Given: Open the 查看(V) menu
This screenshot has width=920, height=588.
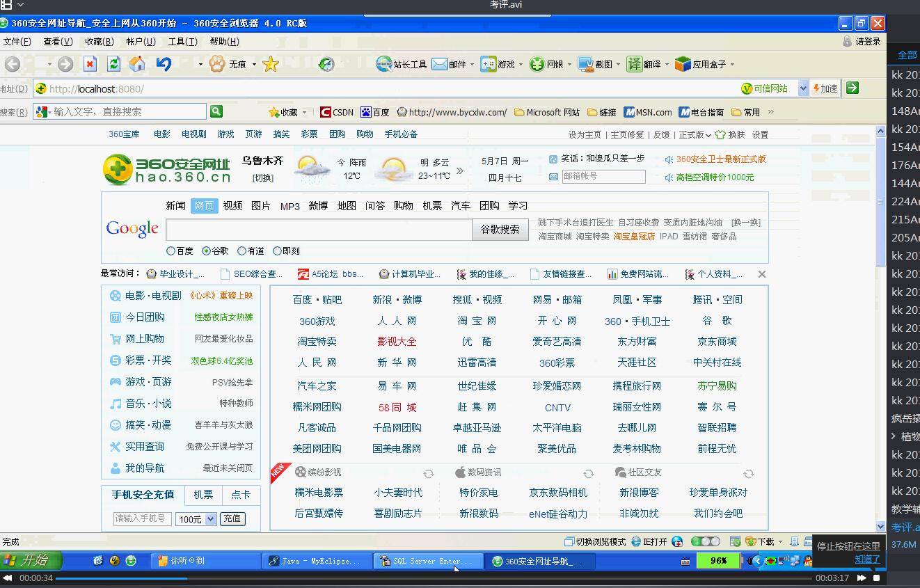Looking at the screenshot, I should pos(58,42).
